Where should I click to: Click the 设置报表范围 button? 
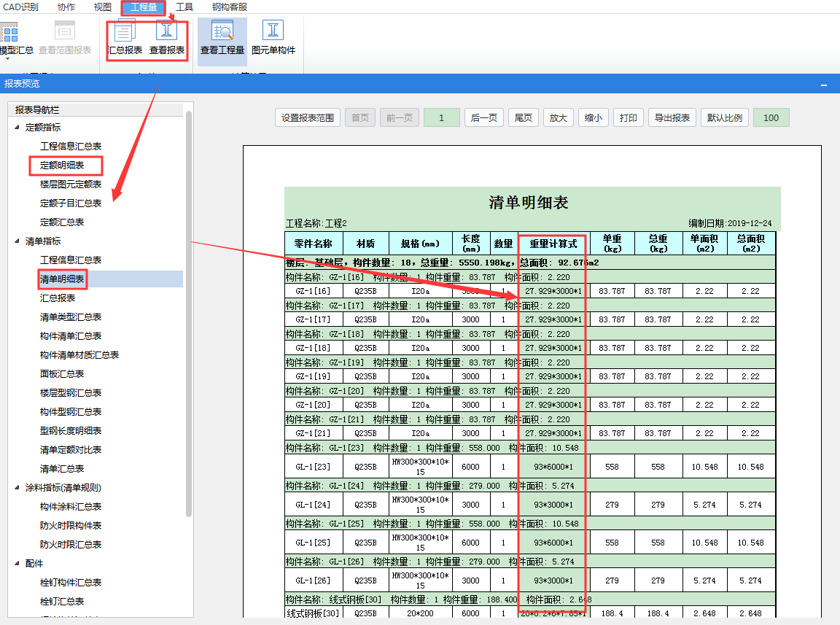pyautogui.click(x=308, y=118)
